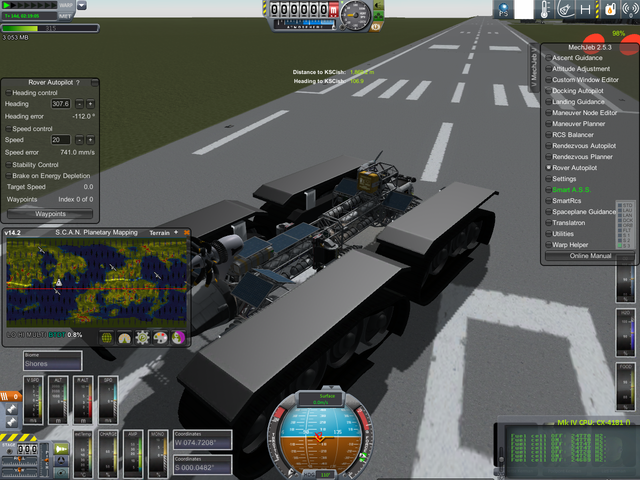Click the thermometer icon in top toolbar

coord(544,9)
